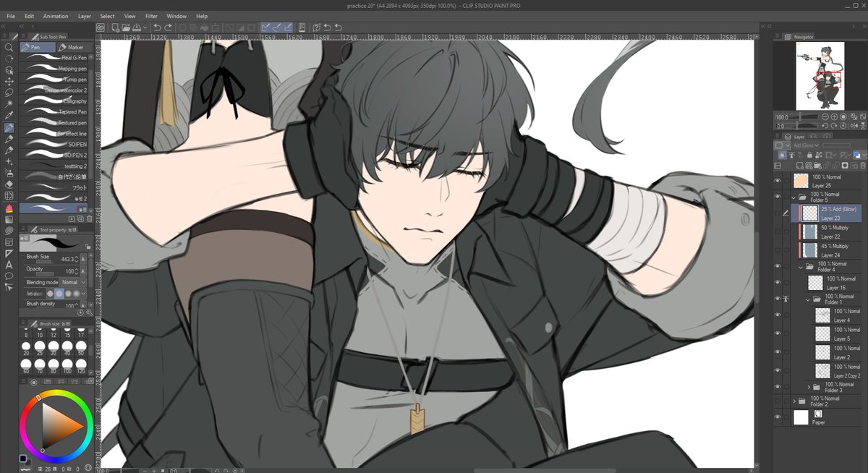868x473 pixels.
Task: Toggle visibility of Folder 2
Action: click(778, 401)
